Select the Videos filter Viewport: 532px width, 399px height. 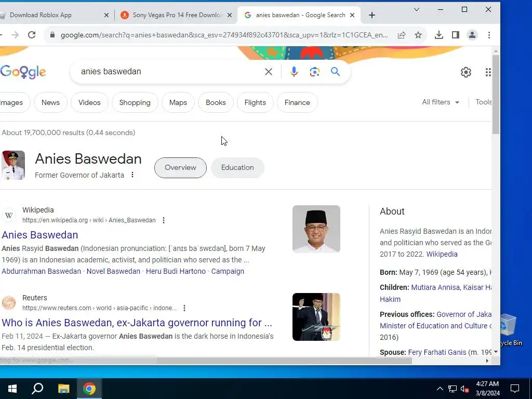(89, 102)
